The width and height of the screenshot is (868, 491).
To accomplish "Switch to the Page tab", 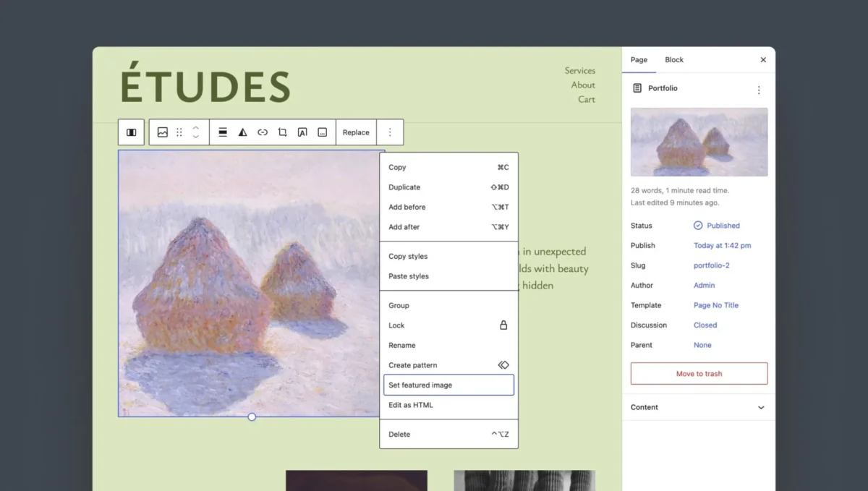I will [639, 60].
